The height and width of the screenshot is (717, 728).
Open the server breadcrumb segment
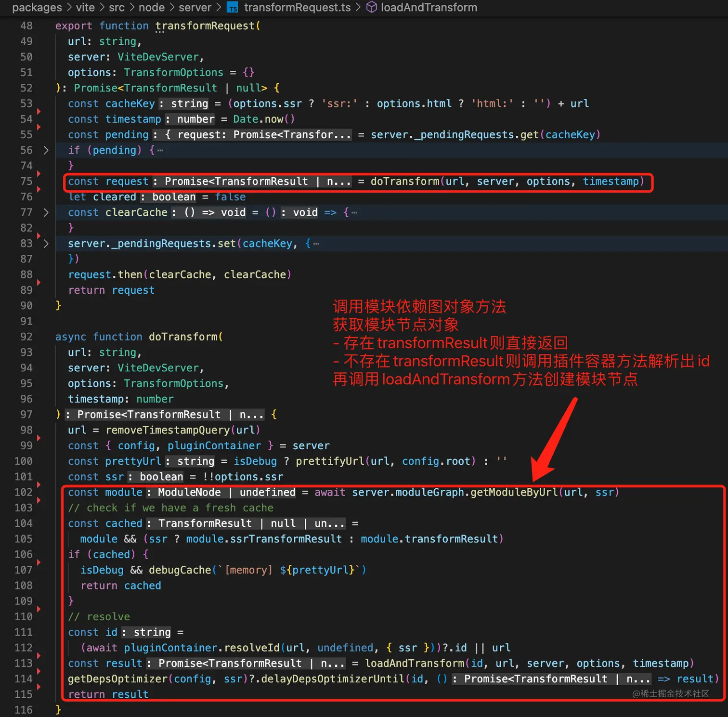pyautogui.click(x=195, y=7)
